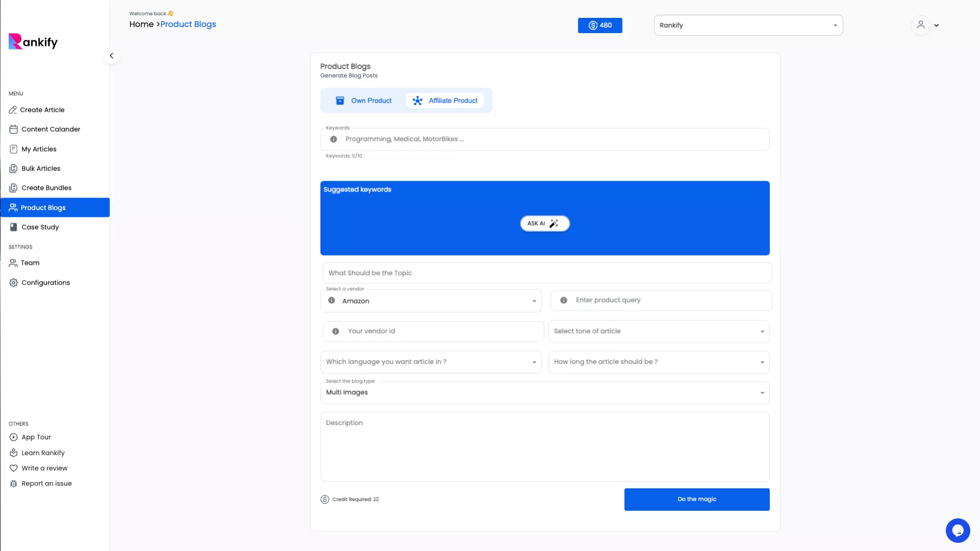
Task: Click the What Should be the Topic field
Action: pyautogui.click(x=547, y=273)
